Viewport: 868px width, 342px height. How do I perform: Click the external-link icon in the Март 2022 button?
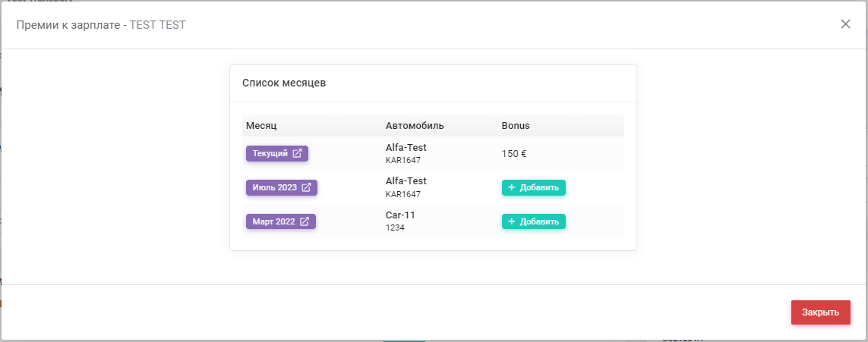[305, 221]
